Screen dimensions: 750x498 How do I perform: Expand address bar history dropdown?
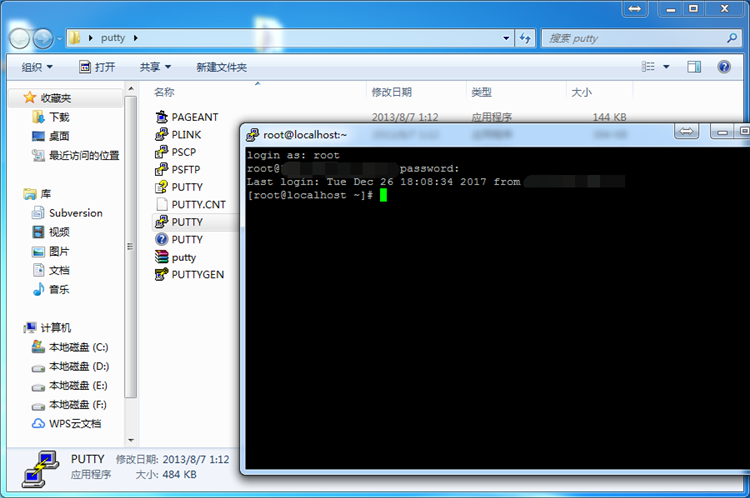click(x=506, y=38)
